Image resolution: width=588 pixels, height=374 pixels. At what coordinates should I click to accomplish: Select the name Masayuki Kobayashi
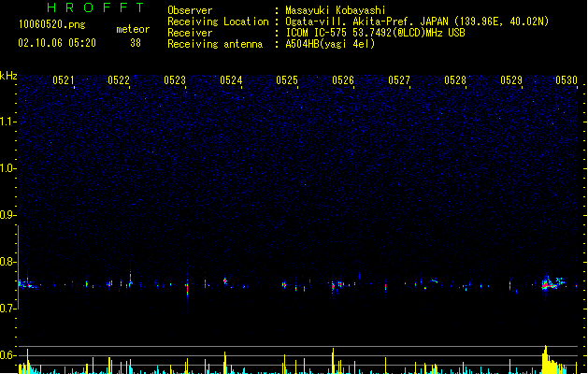coord(336,10)
